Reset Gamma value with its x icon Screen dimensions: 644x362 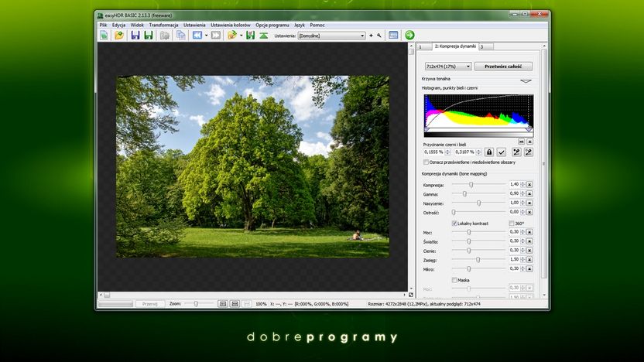[529, 193]
